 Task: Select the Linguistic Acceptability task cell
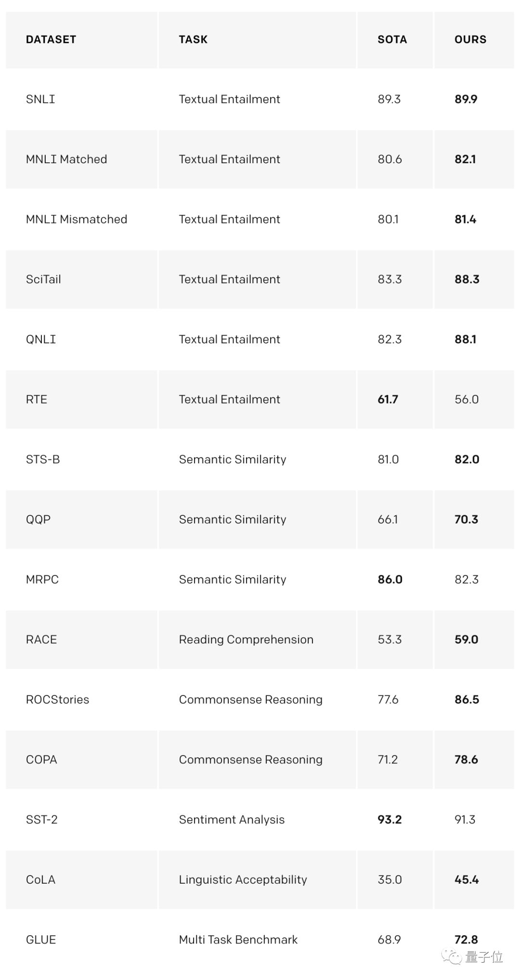point(243,879)
